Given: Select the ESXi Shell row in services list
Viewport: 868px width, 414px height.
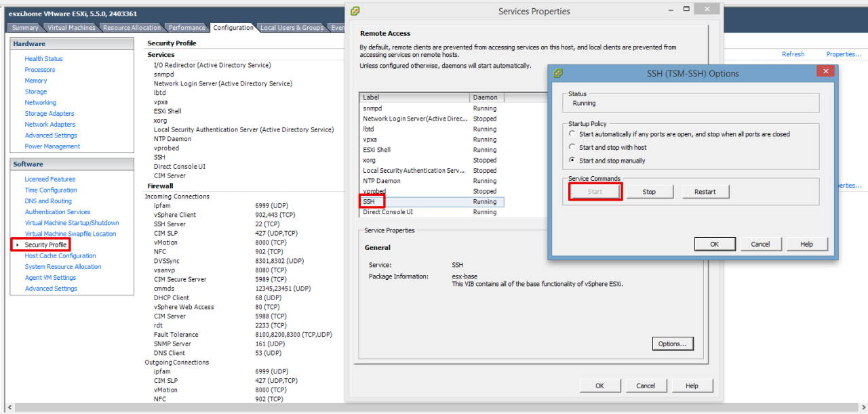Looking at the screenshot, I should (x=432, y=150).
